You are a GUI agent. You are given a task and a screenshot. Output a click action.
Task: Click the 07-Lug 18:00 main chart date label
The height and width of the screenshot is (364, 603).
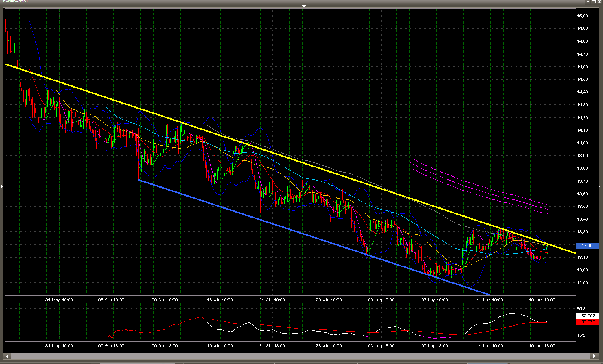(x=435, y=300)
